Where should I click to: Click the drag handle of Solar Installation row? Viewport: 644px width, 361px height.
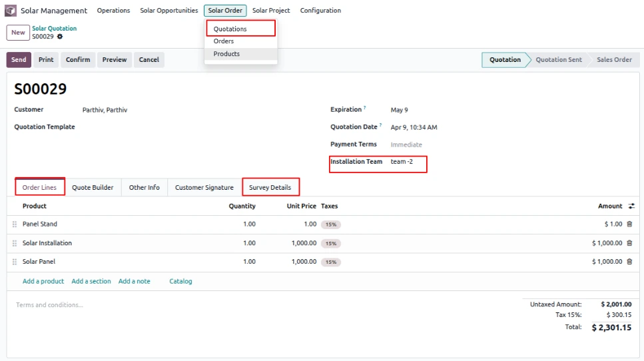15,243
